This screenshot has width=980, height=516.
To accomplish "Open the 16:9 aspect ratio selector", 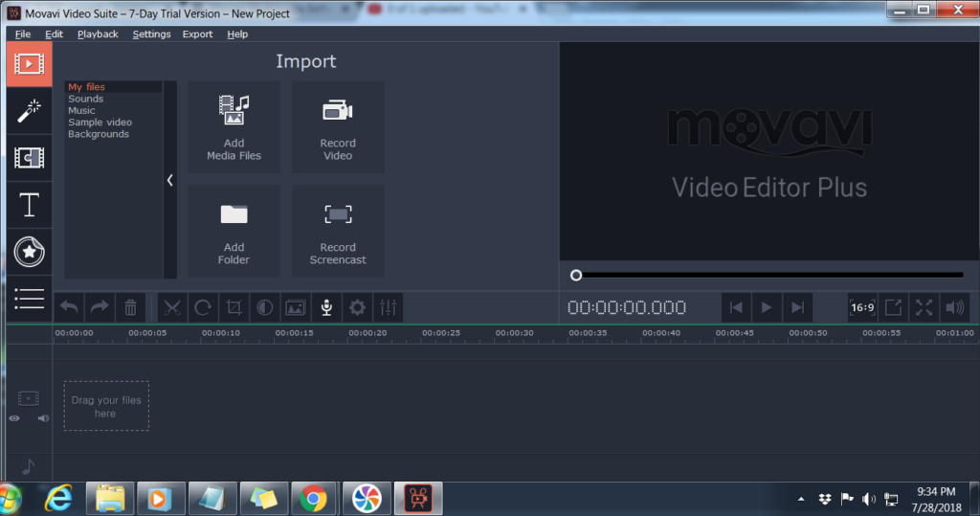I will pos(862,307).
